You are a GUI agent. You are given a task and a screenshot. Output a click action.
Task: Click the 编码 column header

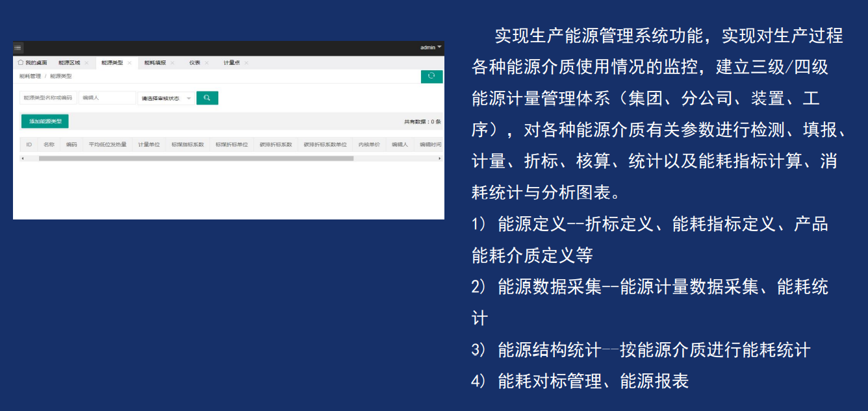[x=71, y=145]
